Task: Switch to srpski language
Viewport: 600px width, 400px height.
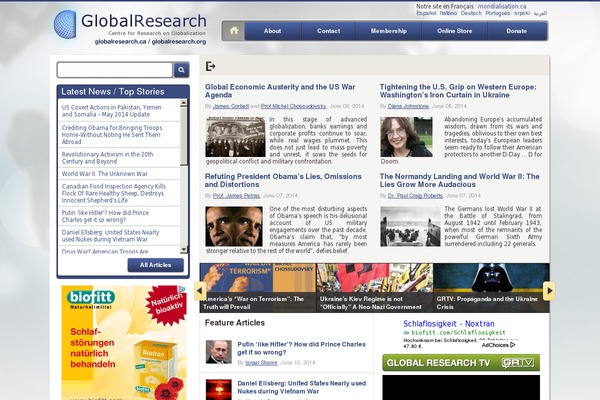Action: tap(522, 13)
